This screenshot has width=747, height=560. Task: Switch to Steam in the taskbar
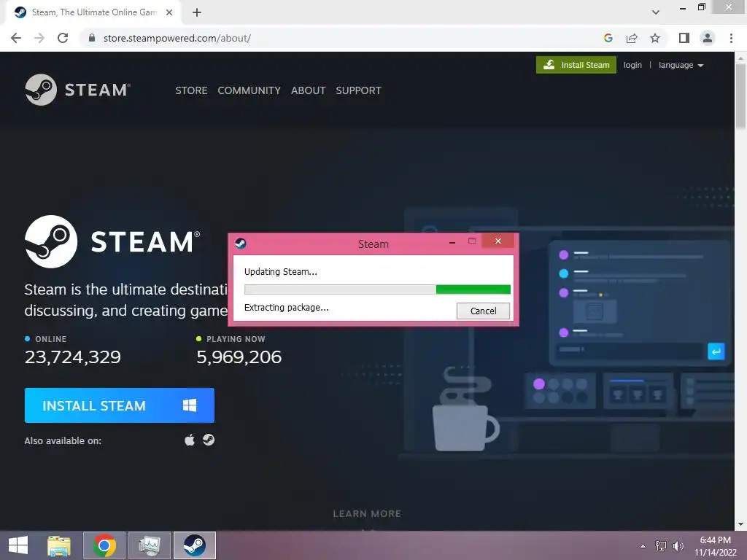194,545
